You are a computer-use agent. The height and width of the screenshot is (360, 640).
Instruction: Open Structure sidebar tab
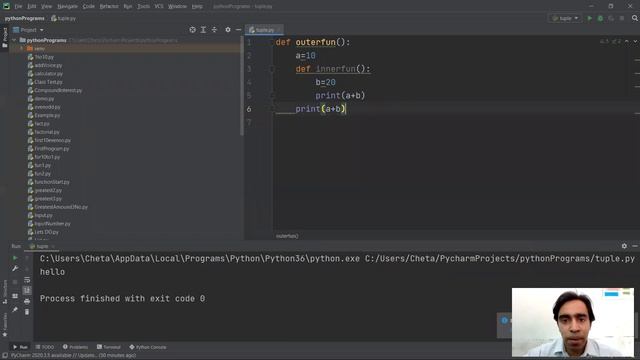5,292
